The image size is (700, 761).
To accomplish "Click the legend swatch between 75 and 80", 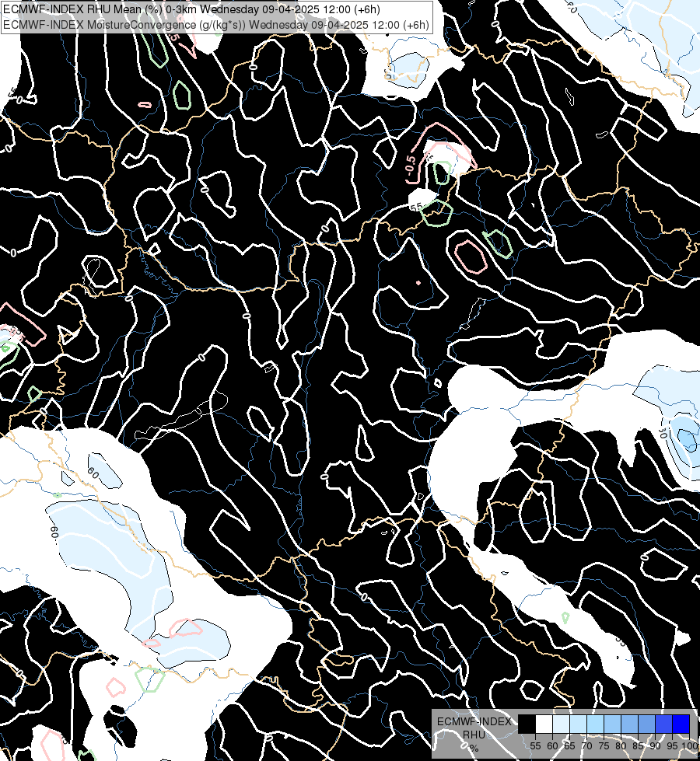I will (x=612, y=724).
